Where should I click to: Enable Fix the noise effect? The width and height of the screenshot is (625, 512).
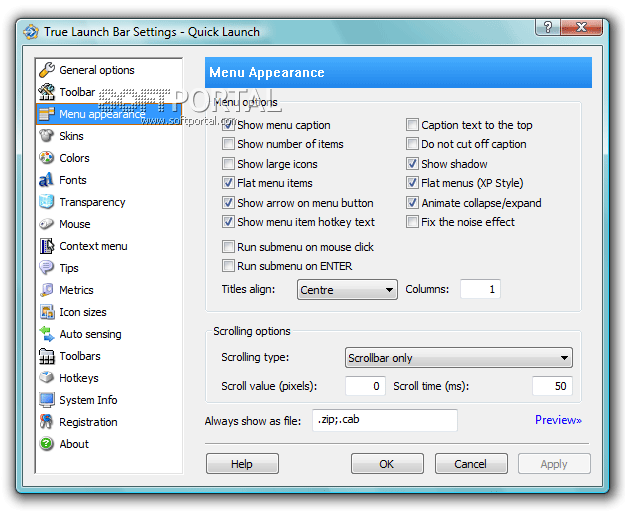[x=412, y=222]
